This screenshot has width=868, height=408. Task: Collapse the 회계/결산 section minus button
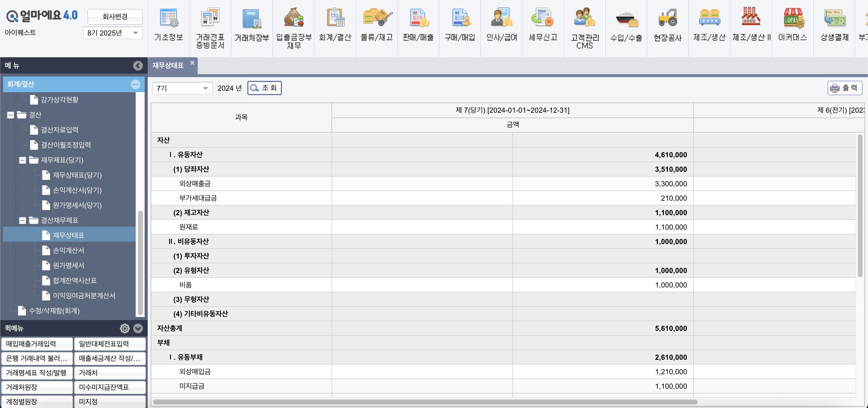(x=135, y=84)
